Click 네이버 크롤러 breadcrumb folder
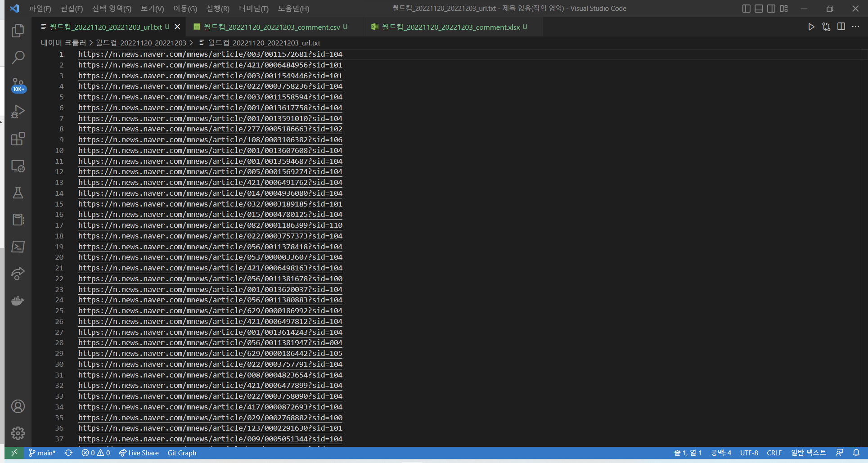 point(63,43)
